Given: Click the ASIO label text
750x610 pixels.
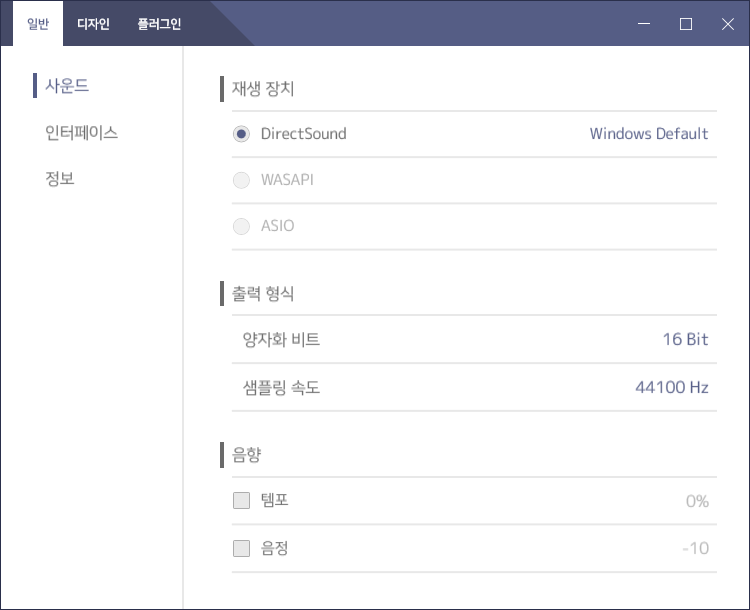Looking at the screenshot, I should [277, 225].
